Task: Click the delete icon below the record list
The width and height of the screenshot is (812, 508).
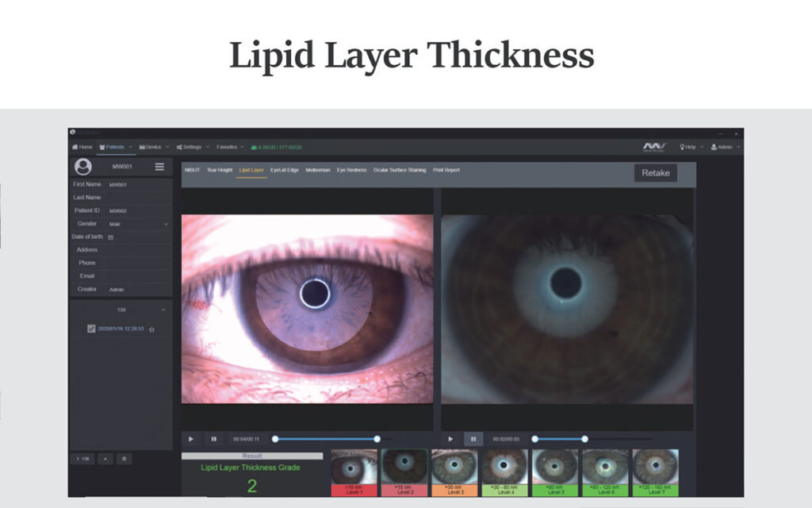Action: (x=124, y=459)
